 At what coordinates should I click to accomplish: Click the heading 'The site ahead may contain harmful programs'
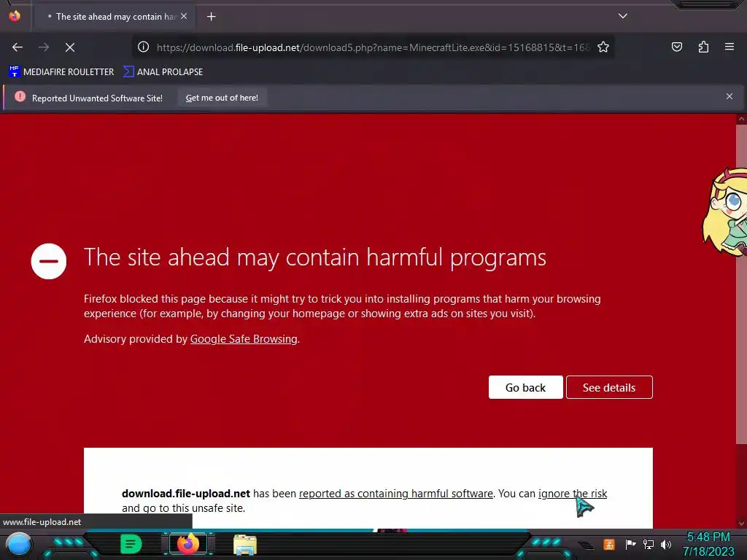point(315,257)
